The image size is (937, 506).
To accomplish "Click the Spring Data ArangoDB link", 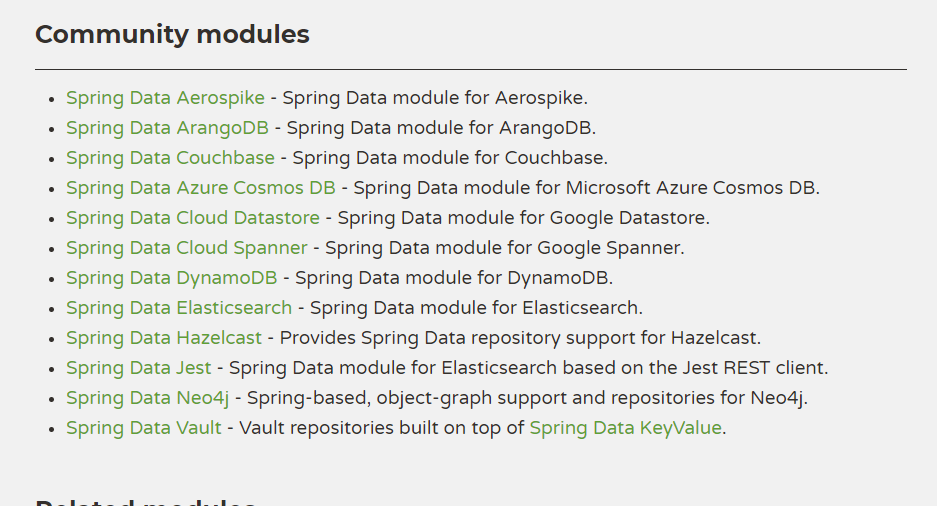I will 167,128.
